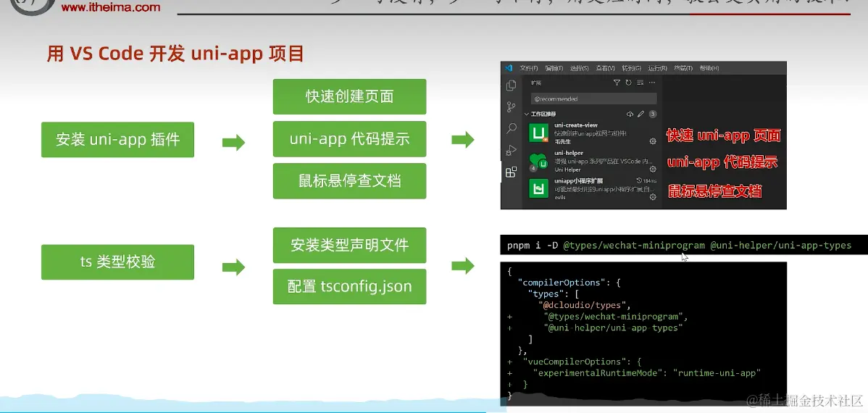
Task: Select the Extensions icon in VS Code activity bar
Action: coord(511,172)
